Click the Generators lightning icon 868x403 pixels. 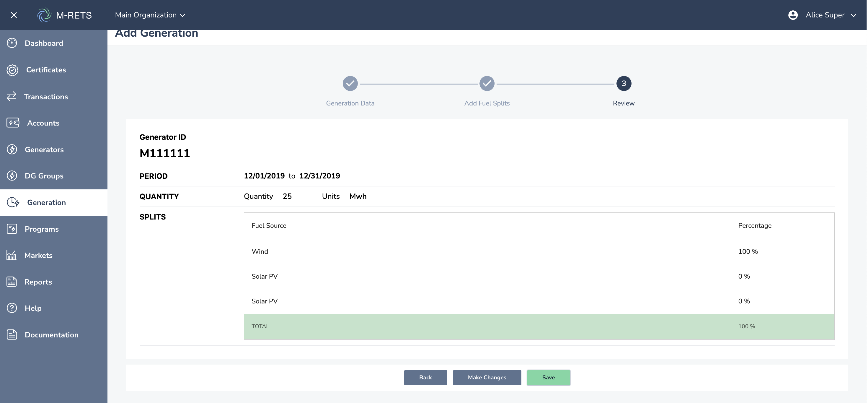click(12, 149)
